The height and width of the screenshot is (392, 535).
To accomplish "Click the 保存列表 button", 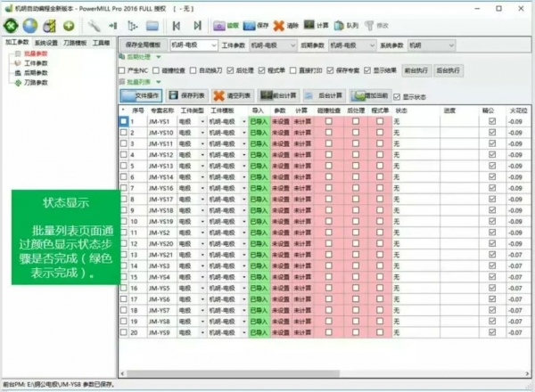I will [187, 96].
